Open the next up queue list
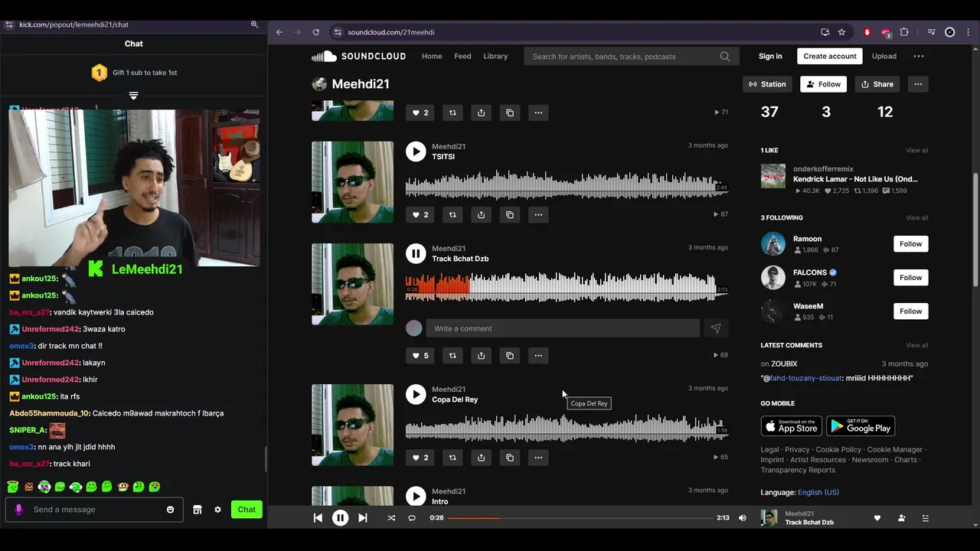Screen dimensions: 980x551 coord(925,518)
